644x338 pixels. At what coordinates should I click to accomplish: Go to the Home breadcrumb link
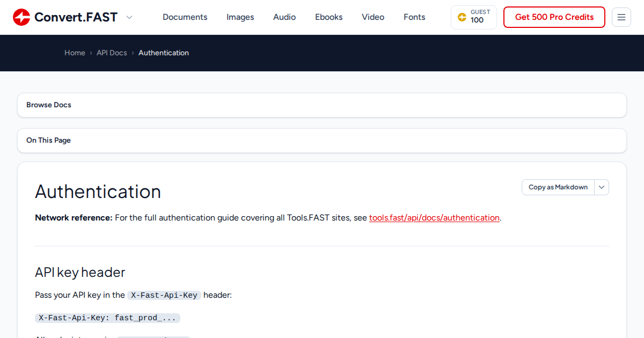(75, 53)
